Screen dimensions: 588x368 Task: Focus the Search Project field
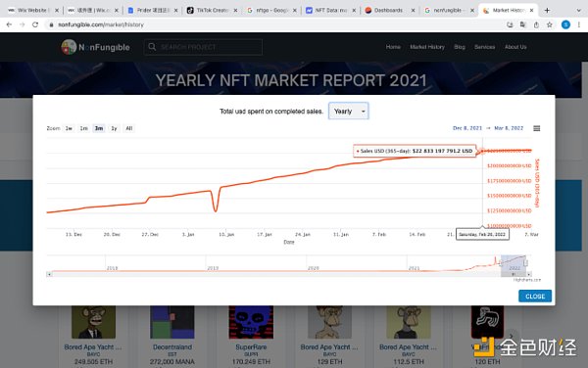pos(203,47)
